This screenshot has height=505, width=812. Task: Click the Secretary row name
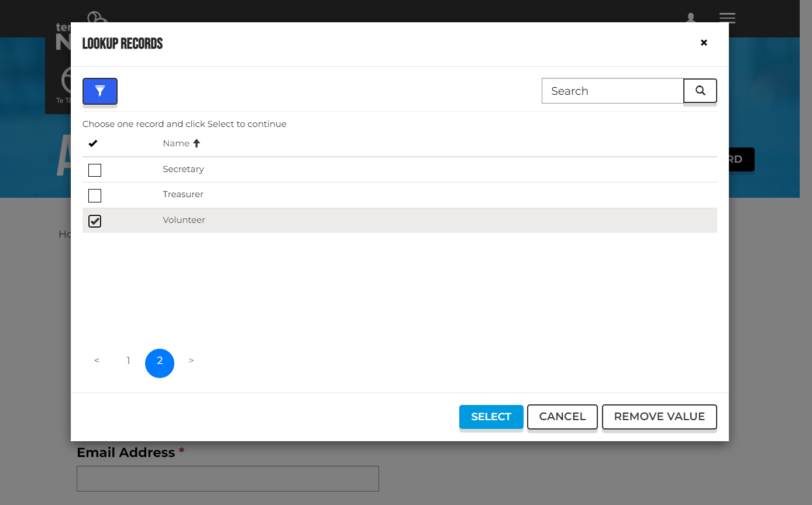tap(183, 169)
